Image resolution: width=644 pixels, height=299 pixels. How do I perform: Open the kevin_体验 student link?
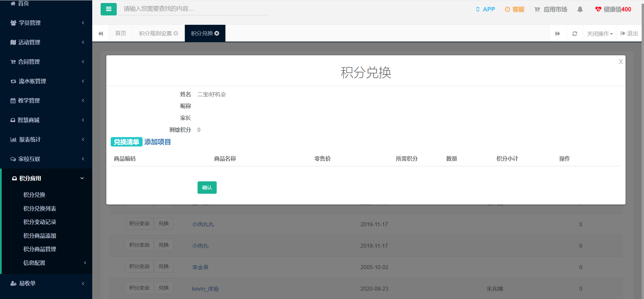[x=205, y=289]
